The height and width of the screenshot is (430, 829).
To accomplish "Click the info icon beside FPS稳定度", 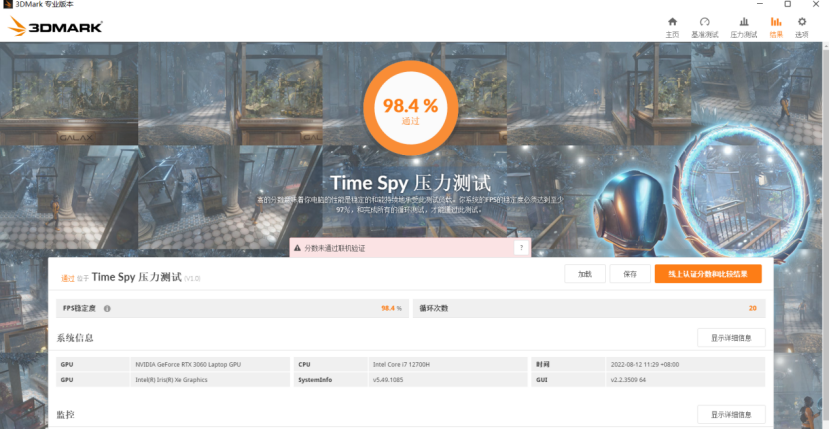I will pos(107,308).
